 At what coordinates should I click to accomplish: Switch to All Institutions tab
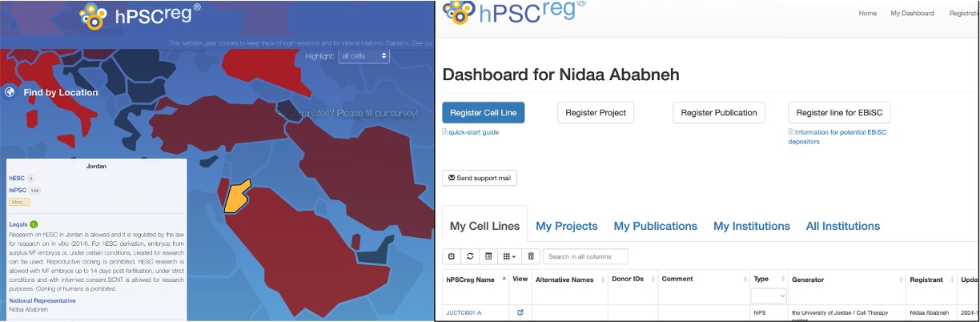pyautogui.click(x=842, y=226)
